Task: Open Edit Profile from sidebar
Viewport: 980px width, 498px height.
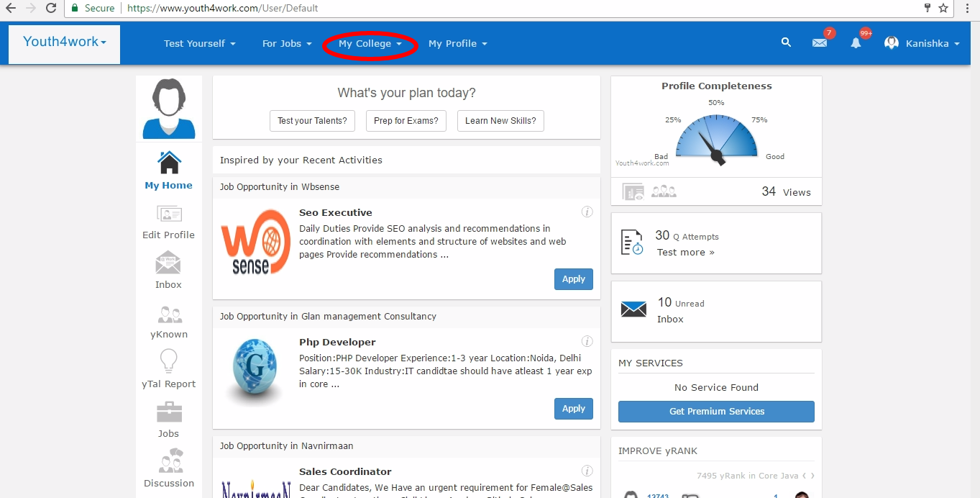Action: 169,222
